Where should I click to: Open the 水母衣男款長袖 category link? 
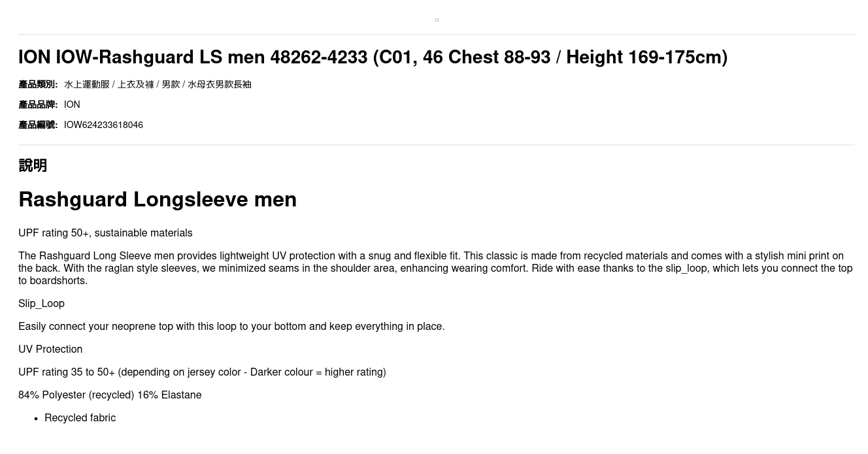[x=219, y=84]
